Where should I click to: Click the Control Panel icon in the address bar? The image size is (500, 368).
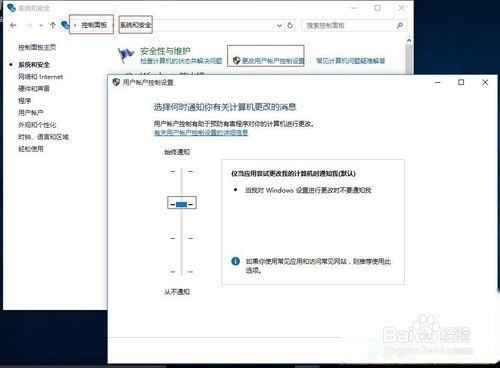click(x=65, y=25)
